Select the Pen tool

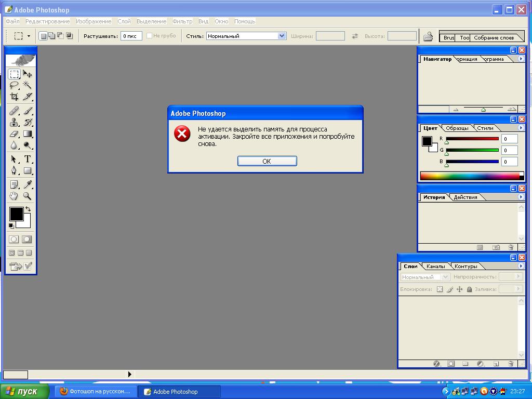click(x=14, y=170)
